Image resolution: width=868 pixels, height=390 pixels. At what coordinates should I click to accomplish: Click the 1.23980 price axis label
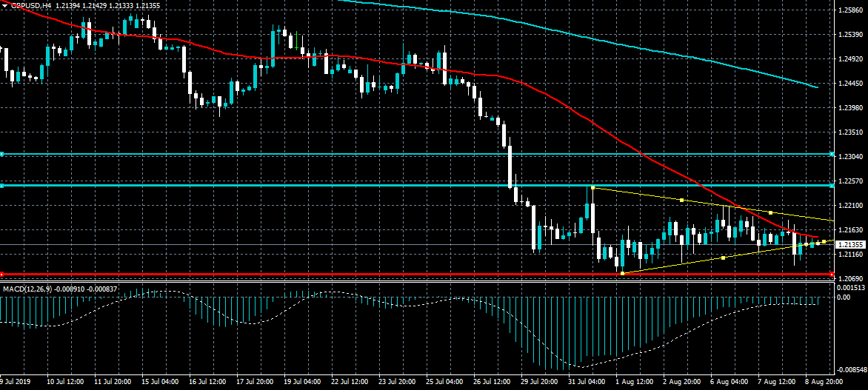(x=851, y=108)
